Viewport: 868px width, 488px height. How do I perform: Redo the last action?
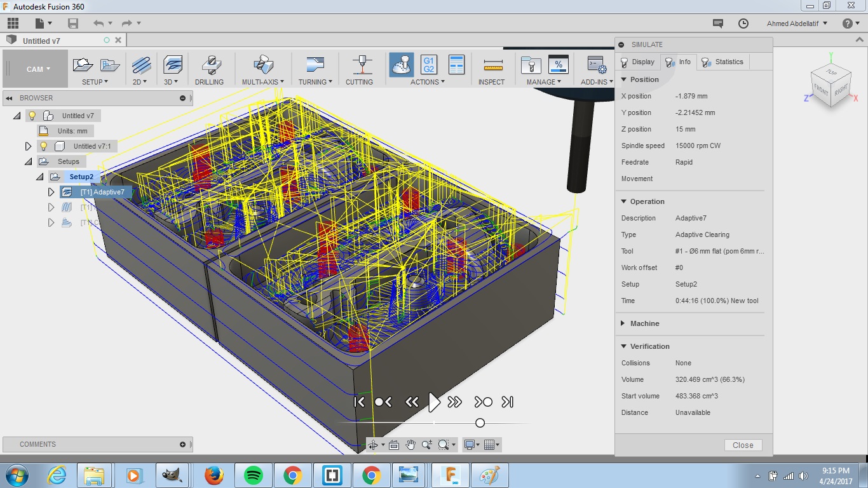126,24
